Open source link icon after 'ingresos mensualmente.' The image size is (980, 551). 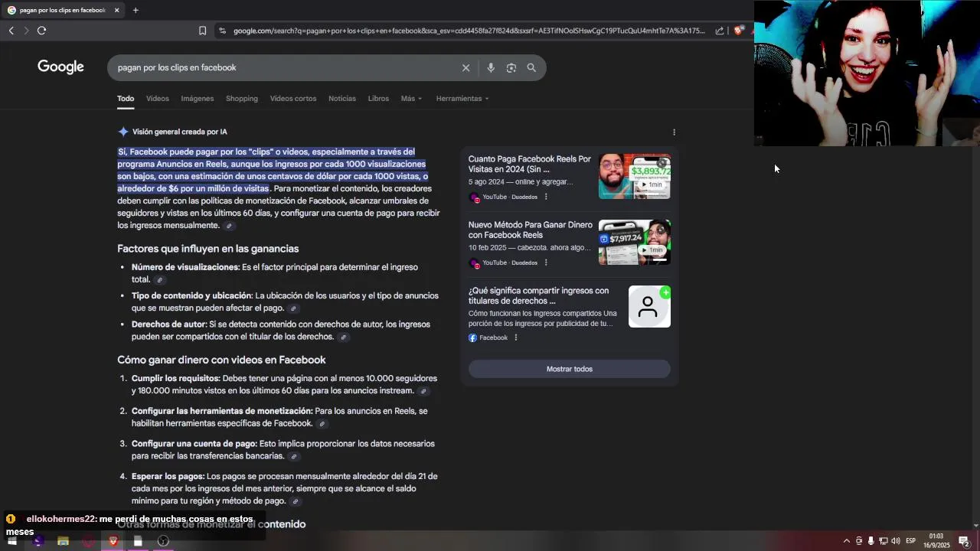tap(229, 226)
